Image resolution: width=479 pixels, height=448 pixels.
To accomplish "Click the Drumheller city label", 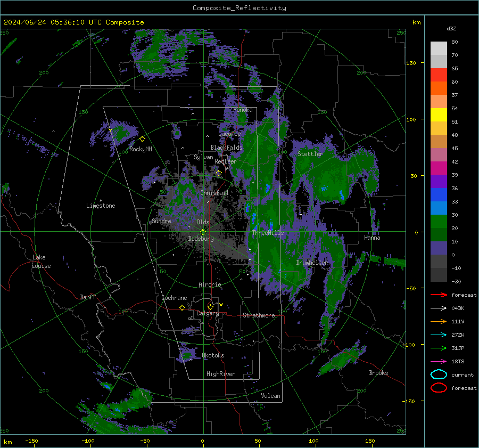I will pos(311,263).
